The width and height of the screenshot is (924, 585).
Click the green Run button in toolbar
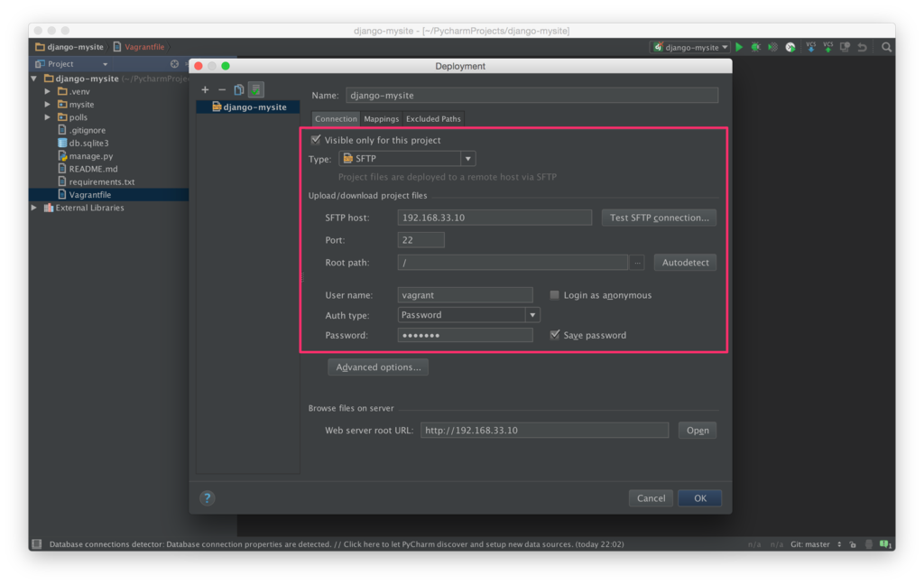[x=740, y=47]
